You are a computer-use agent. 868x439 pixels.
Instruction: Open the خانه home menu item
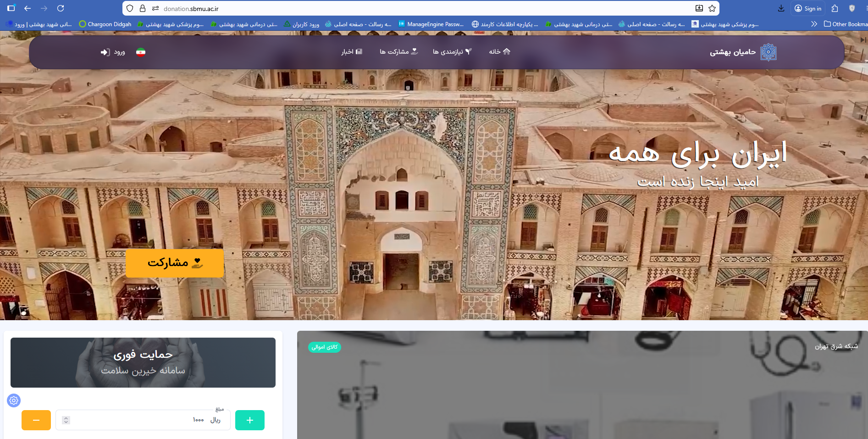[x=499, y=52]
